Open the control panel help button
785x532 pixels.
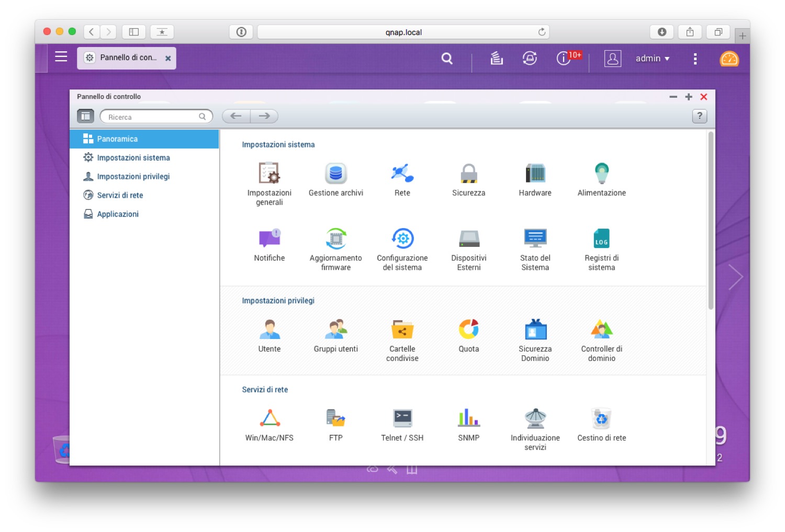coord(700,116)
